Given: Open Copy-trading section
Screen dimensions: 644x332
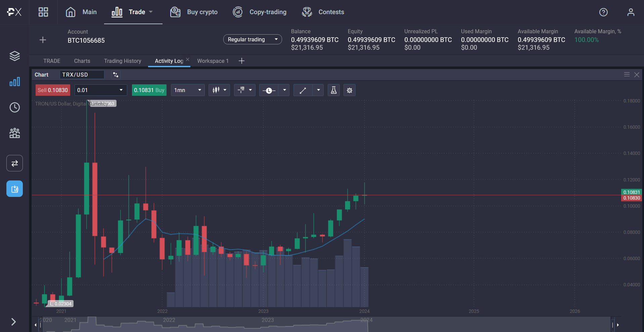Looking at the screenshot, I should (260, 12).
